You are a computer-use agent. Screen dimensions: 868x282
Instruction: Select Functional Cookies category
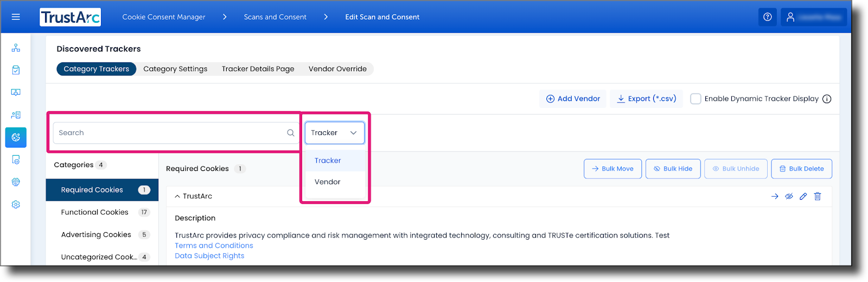tap(102, 212)
